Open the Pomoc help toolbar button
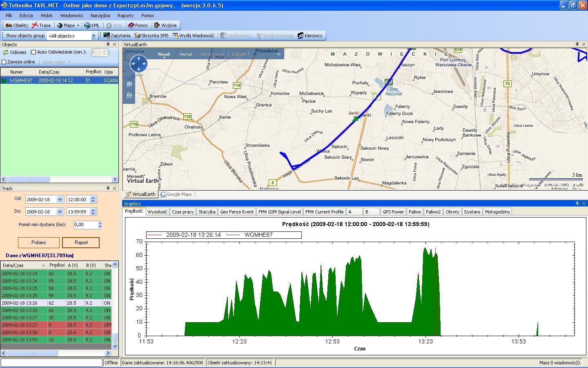 [x=138, y=25]
